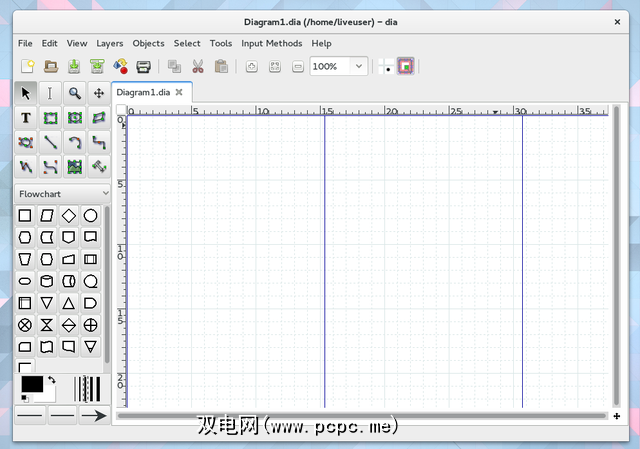Select the Outline tool
This screenshot has height=449, width=640.
(99, 167)
